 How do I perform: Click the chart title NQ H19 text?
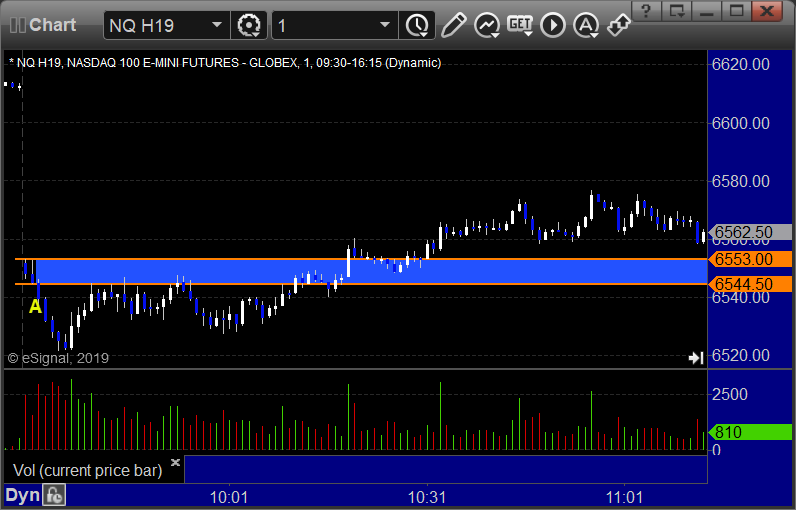point(225,63)
